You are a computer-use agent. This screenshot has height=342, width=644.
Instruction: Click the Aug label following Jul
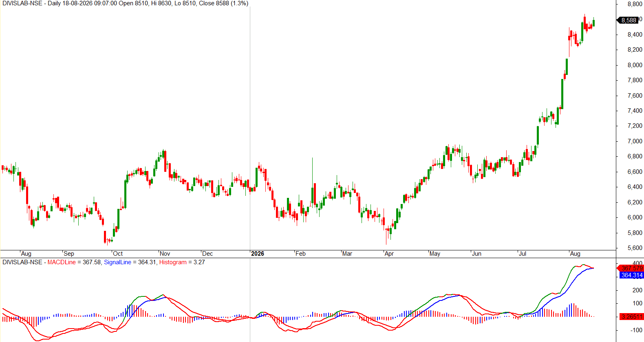(x=575, y=254)
